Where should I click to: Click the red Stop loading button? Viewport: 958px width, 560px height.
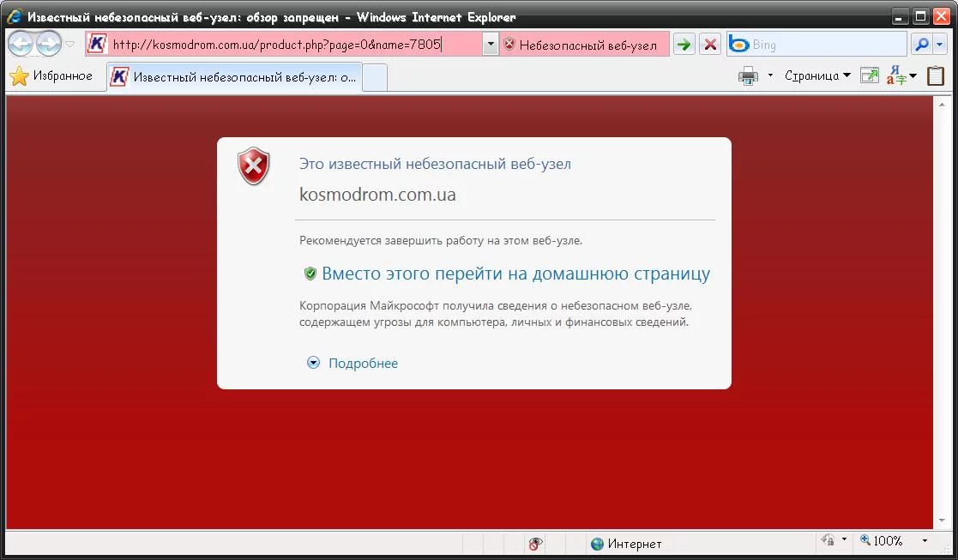[710, 44]
